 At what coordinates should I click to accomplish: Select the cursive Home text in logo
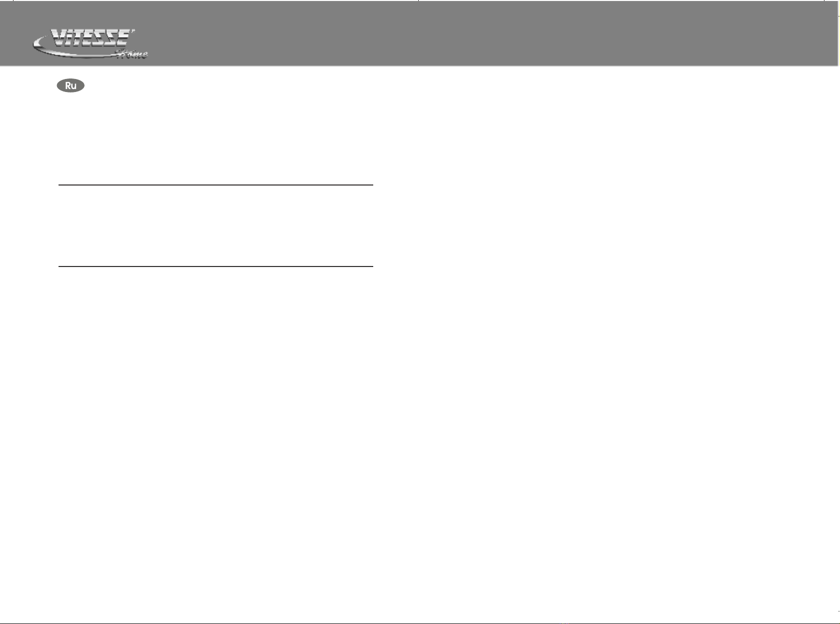[x=132, y=54]
